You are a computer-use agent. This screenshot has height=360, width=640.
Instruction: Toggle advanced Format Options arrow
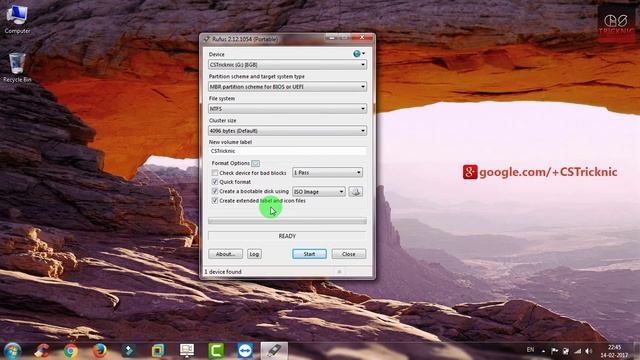pyautogui.click(x=256, y=163)
